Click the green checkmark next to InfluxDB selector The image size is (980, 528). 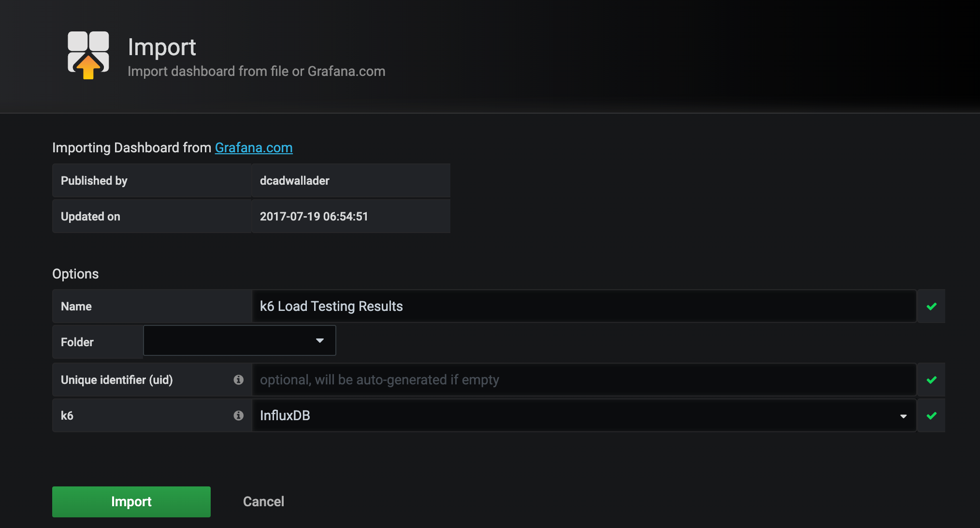932,415
